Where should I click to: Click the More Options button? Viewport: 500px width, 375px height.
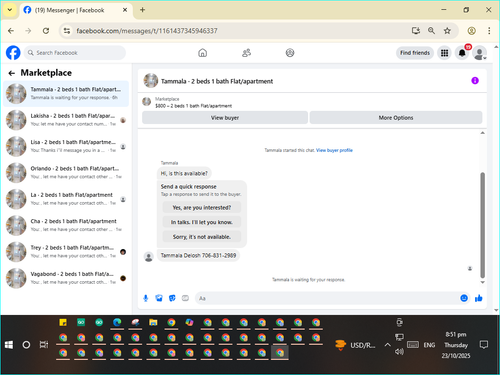pos(396,118)
